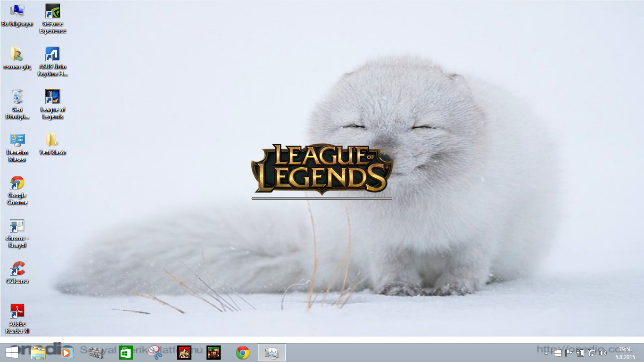644x362 pixels.
Task: Open the League of Legends desktop shortcut
Action: [x=52, y=98]
